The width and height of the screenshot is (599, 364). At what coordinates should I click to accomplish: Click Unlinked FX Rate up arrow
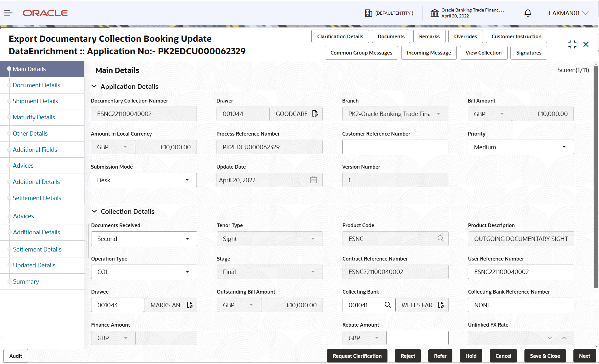tap(564, 338)
